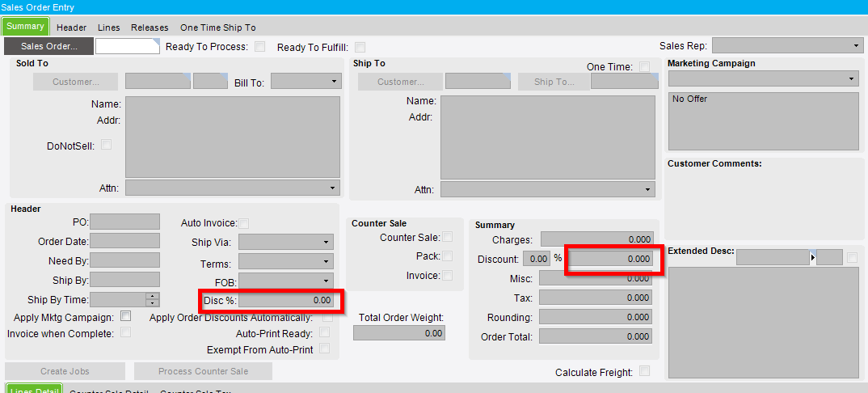Click the Ship To Customer... button
Screen dimensions: 868x393
point(400,82)
